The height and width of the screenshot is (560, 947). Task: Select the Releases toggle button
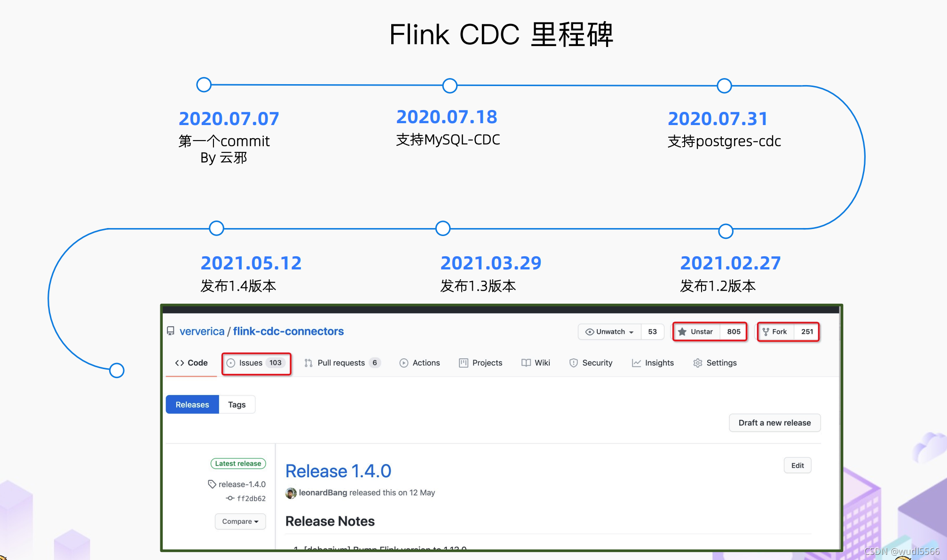(192, 404)
